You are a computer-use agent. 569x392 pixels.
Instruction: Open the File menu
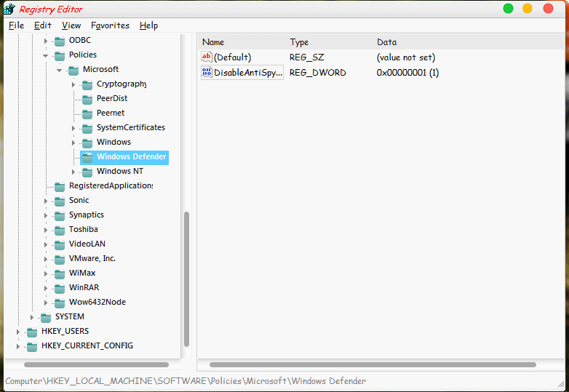pos(16,25)
